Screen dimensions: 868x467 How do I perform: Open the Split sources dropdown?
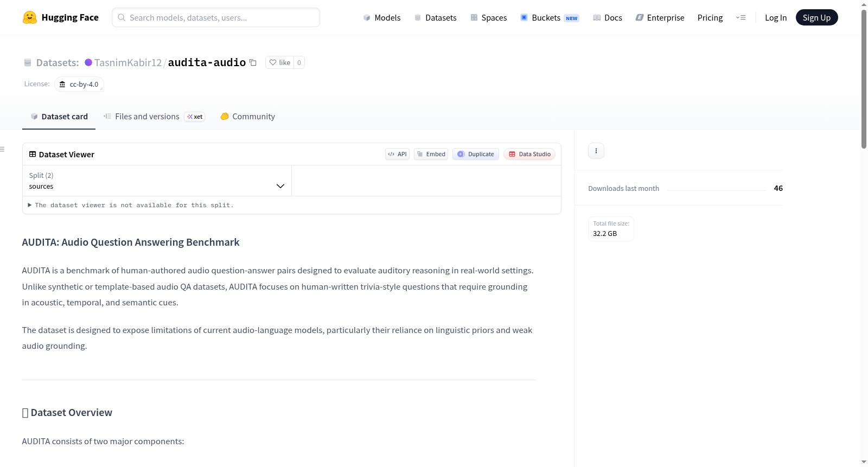(x=157, y=181)
